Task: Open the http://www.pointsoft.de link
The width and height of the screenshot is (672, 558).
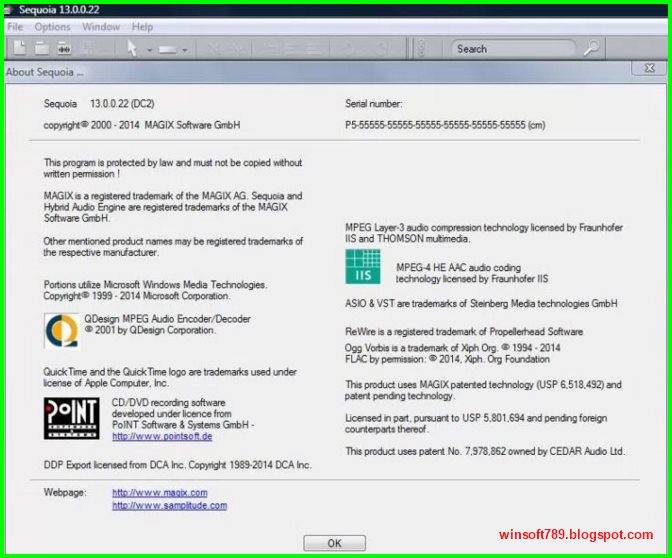Action: tap(162, 436)
